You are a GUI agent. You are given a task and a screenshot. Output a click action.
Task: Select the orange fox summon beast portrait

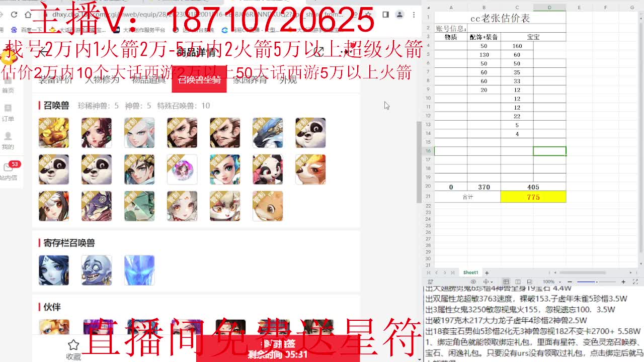[310, 169]
